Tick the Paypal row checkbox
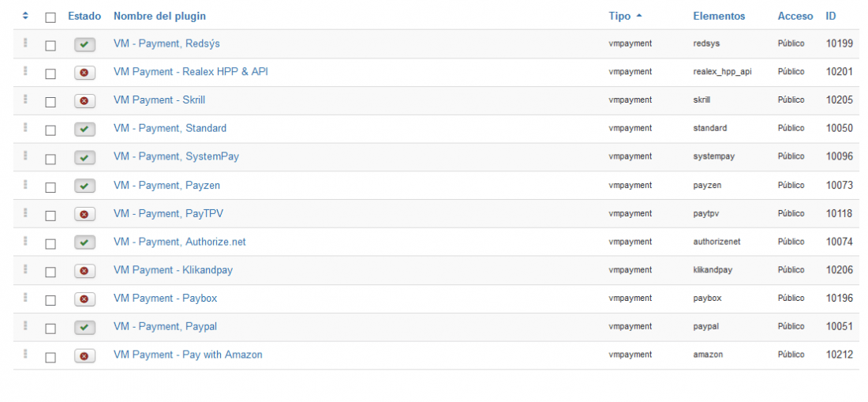868x402 pixels. (x=51, y=329)
